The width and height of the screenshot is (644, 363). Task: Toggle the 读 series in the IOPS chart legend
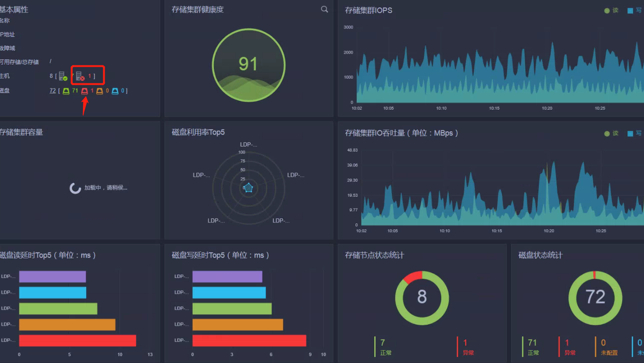coord(611,11)
